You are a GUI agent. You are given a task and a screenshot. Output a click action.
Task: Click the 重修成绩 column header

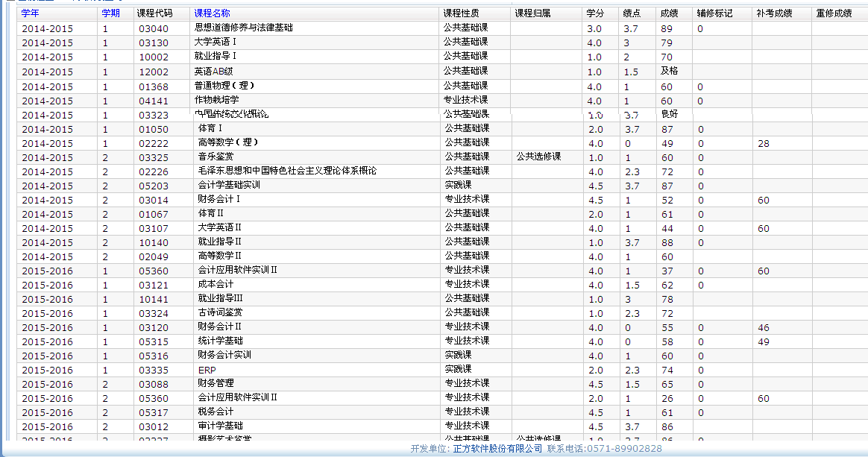pyautogui.click(x=834, y=13)
